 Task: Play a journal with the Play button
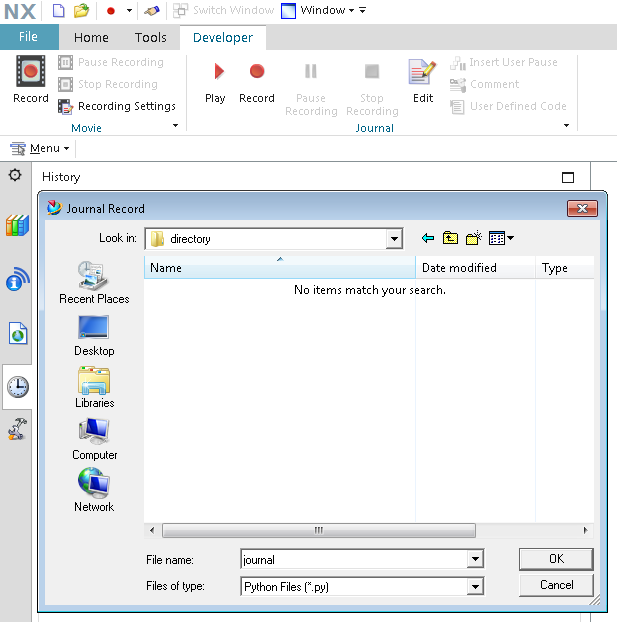click(215, 83)
